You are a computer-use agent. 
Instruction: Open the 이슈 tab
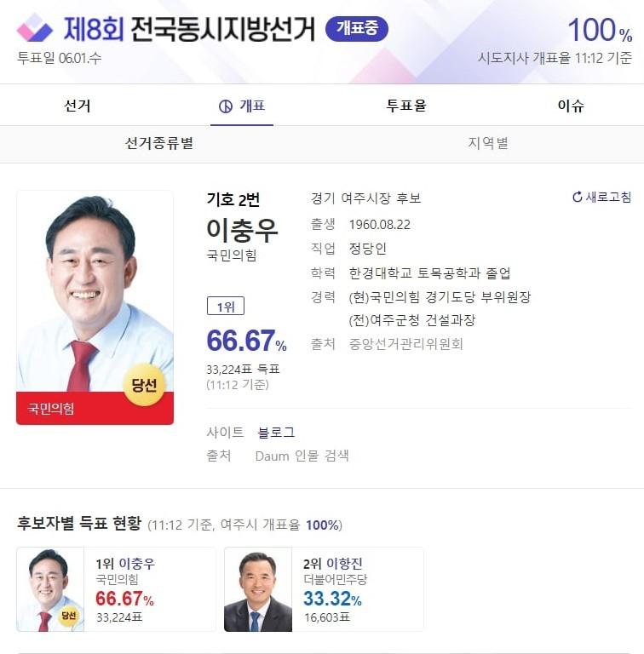click(571, 106)
